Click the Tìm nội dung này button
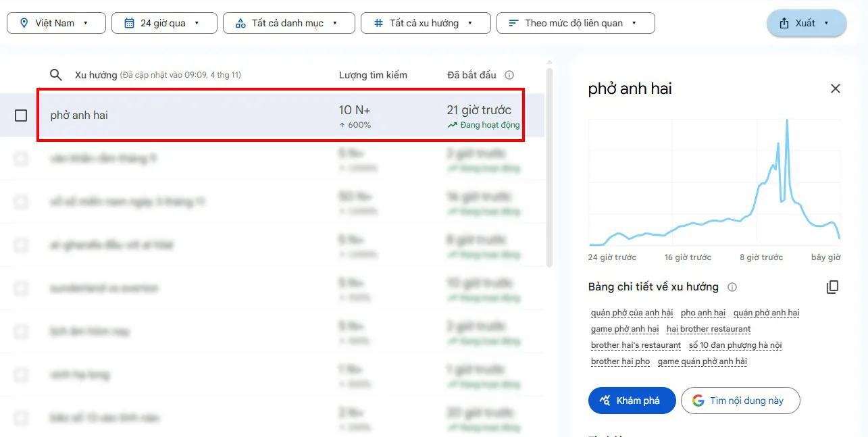868x437 pixels. 740,401
